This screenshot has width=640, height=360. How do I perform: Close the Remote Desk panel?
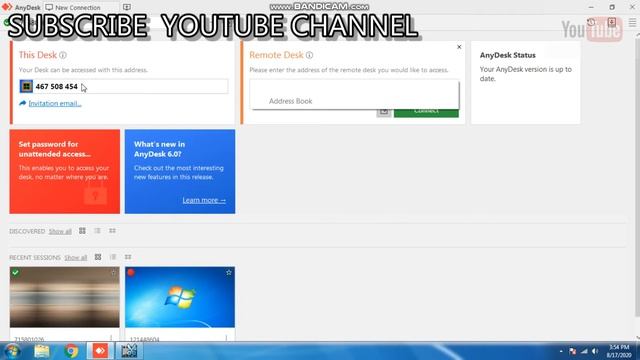coord(459,47)
